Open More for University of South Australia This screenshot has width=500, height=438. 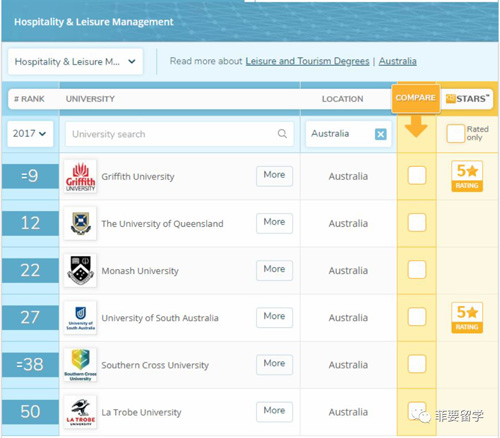pos(274,317)
